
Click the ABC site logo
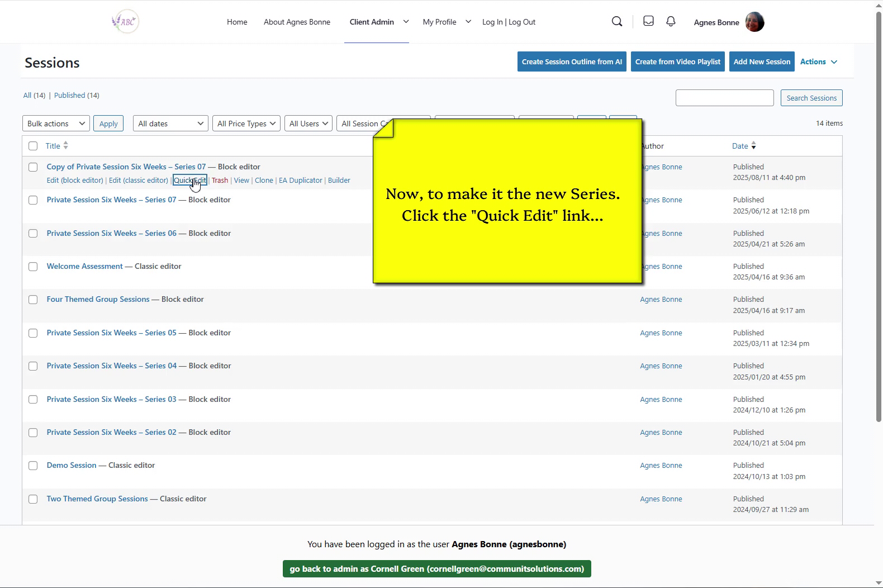coord(125,22)
